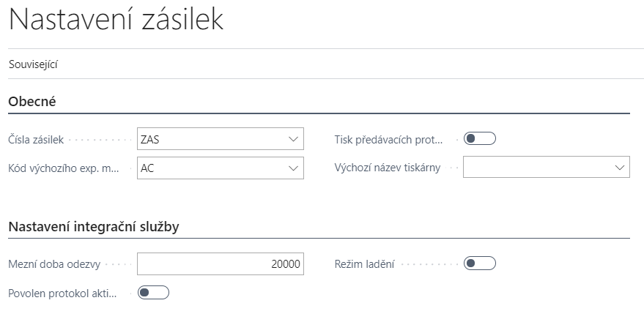Toggle the Povolen protokol akti. switch

154,293
